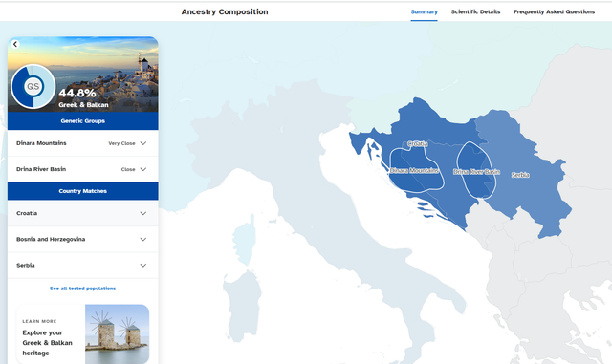The height and width of the screenshot is (364, 612).
Task: Click the 44.8% percentage value
Action: pos(77,93)
